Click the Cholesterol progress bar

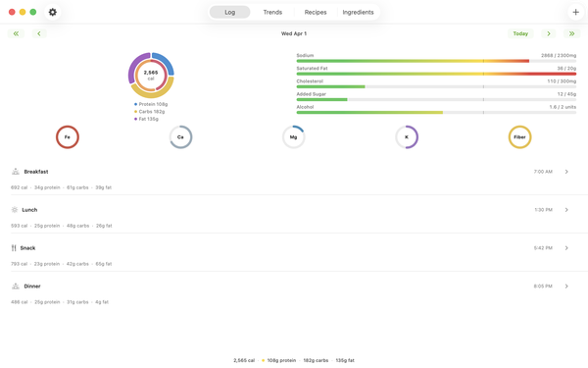(x=436, y=86)
